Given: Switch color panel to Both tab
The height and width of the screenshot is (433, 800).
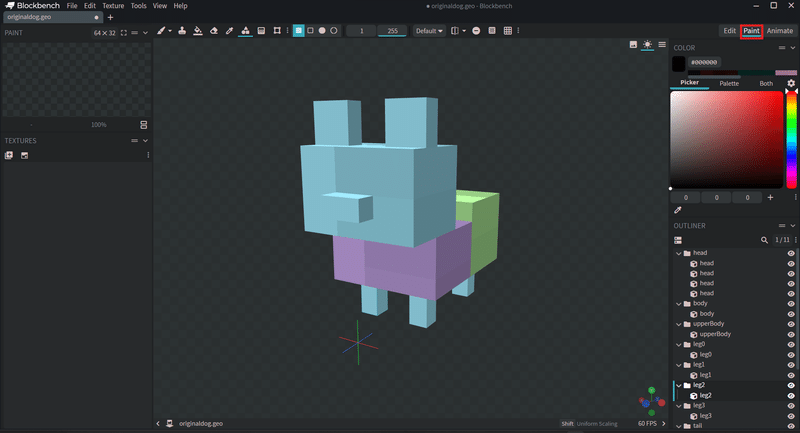Looking at the screenshot, I should point(766,83).
